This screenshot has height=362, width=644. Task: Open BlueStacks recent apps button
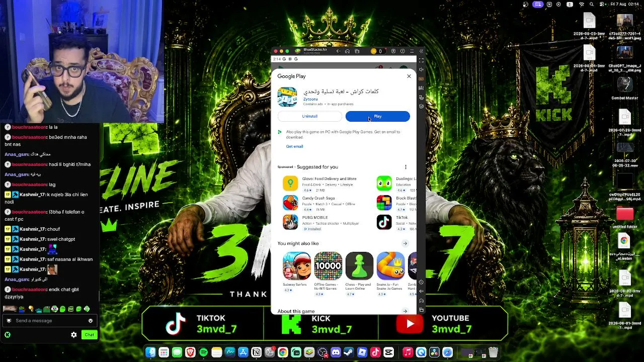[357, 51]
